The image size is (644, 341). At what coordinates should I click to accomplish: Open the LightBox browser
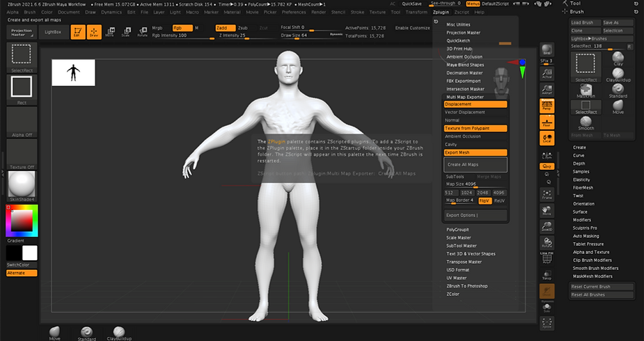pyautogui.click(x=53, y=32)
